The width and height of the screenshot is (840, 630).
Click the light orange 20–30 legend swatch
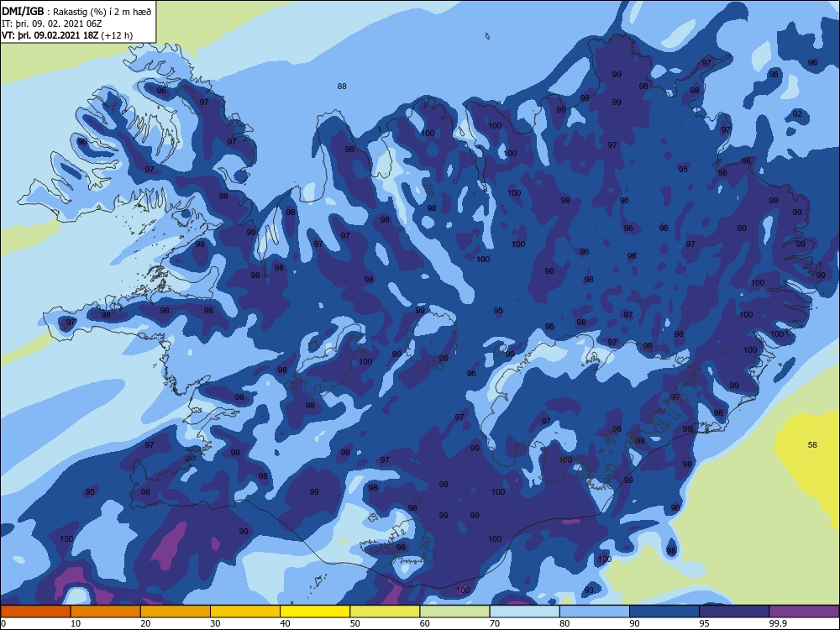pos(176,612)
